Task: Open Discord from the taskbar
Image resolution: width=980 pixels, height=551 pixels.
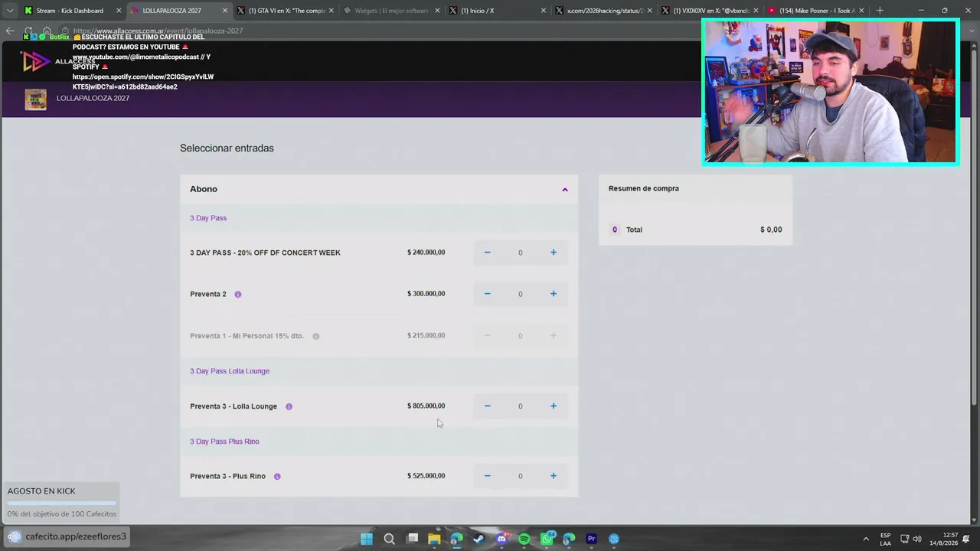Action: (x=501, y=539)
